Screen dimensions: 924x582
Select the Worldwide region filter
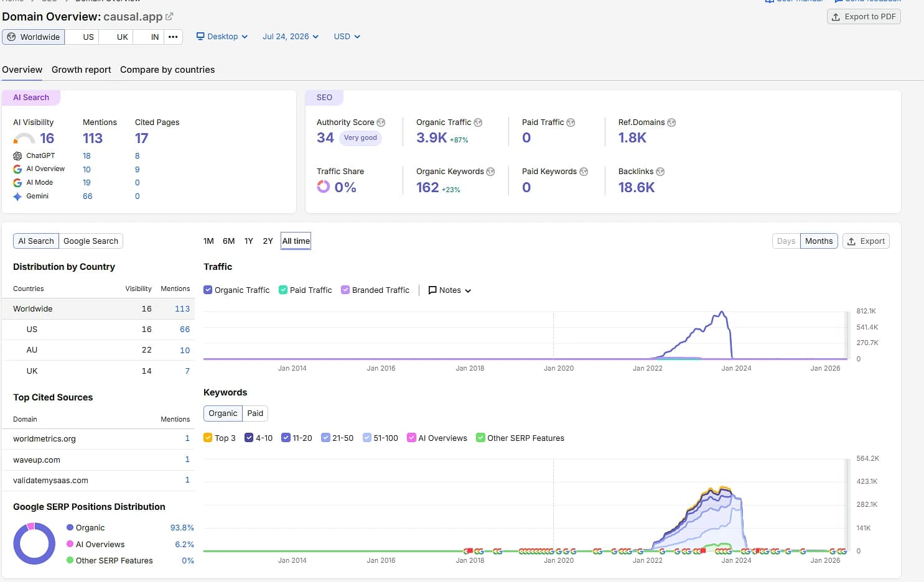34,37
